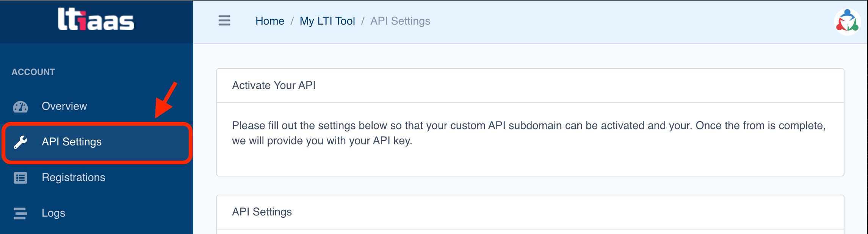
Task: Click the ACCOUNT section label
Action: [x=33, y=72]
